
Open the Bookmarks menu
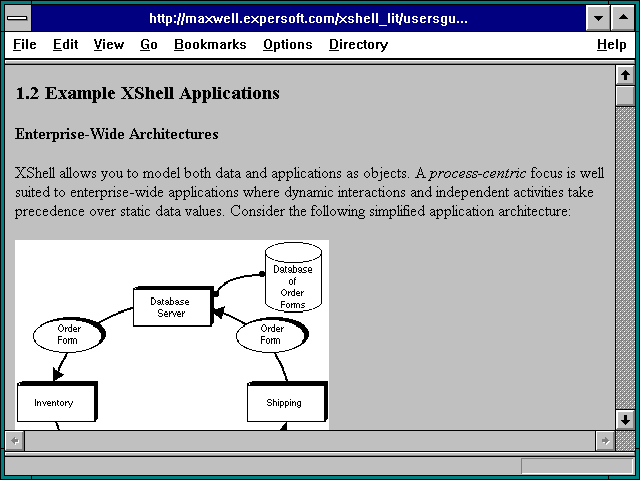(210, 44)
